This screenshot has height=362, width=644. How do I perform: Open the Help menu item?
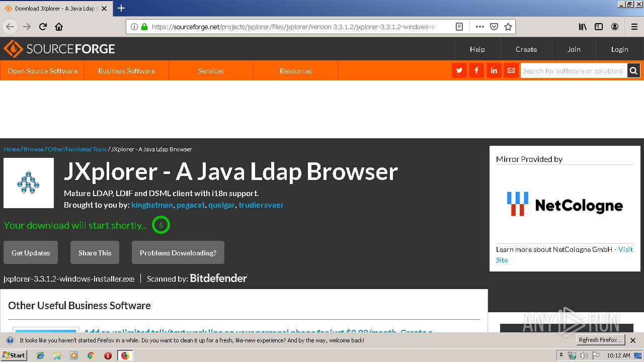[477, 49]
